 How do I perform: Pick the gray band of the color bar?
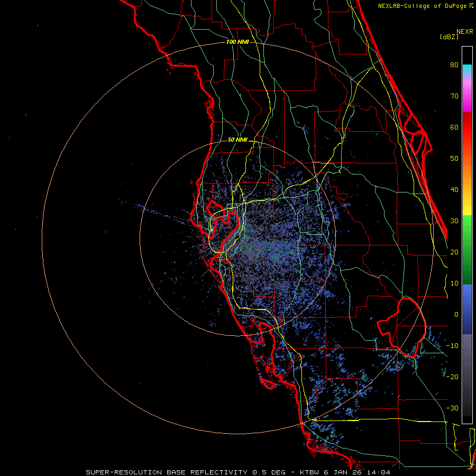point(467,375)
